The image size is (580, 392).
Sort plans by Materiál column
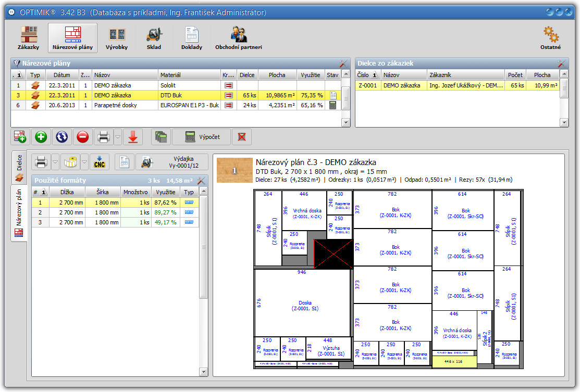pyautogui.click(x=189, y=75)
